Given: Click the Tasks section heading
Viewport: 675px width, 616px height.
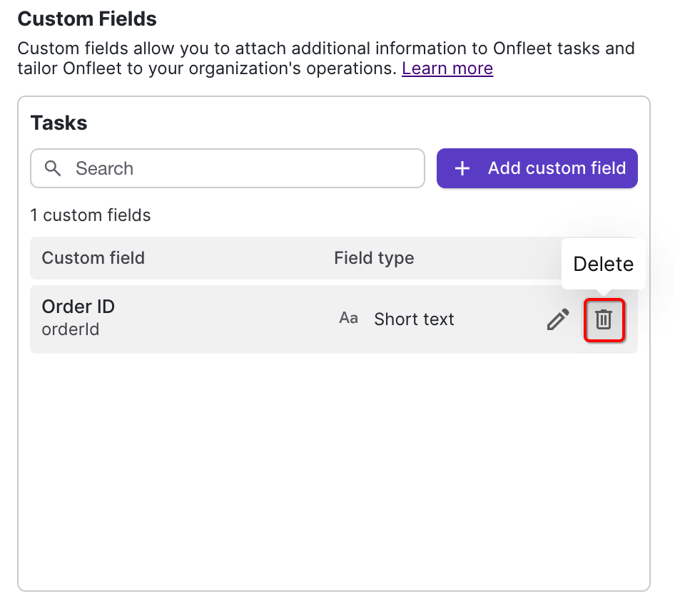Looking at the screenshot, I should click(59, 123).
